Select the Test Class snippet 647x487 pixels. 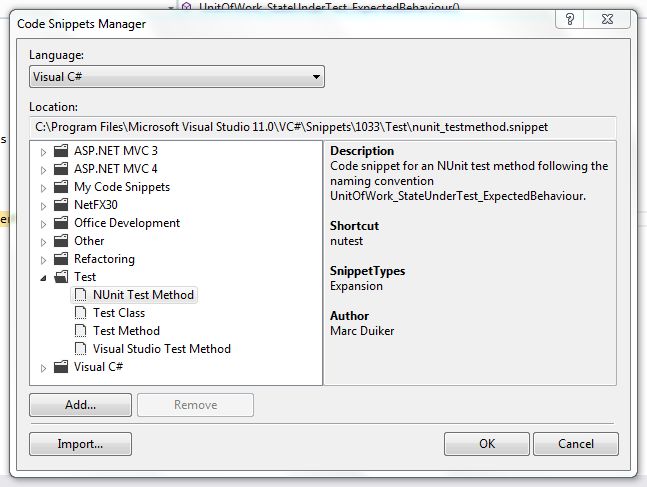click(x=119, y=313)
